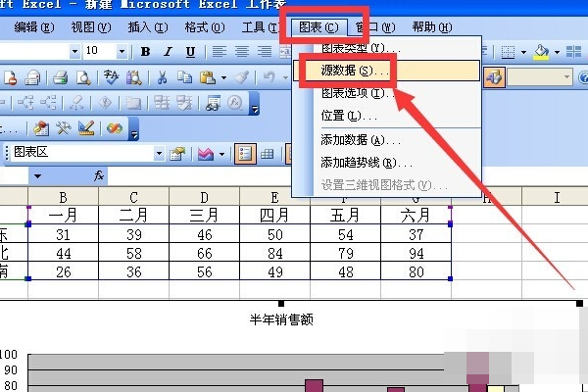Viewport: 588px width, 392px height.
Task: Open the font name dropdown arrow
Action: coord(75,51)
